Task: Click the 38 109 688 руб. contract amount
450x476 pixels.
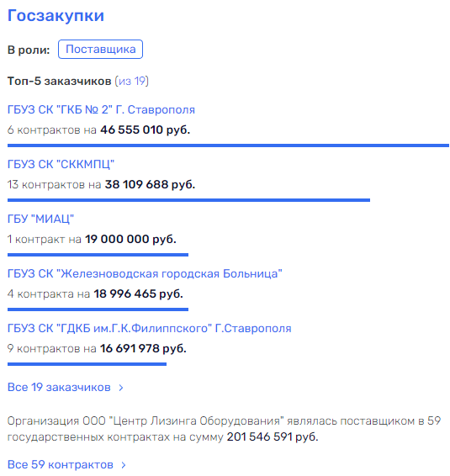Action: (x=150, y=184)
